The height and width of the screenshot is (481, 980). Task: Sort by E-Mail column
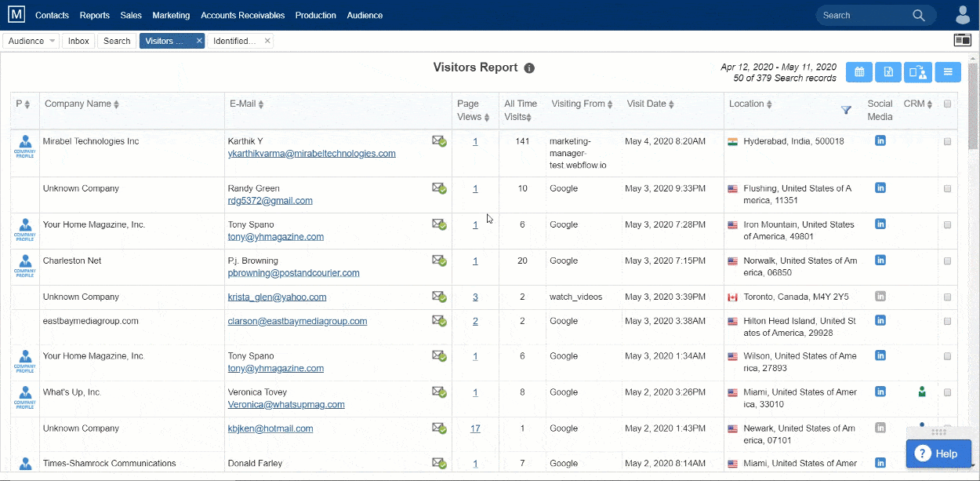click(x=261, y=104)
